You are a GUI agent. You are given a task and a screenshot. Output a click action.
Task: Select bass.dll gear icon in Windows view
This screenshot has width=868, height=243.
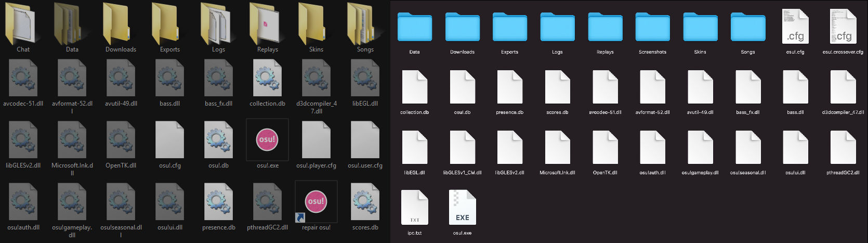(x=170, y=78)
